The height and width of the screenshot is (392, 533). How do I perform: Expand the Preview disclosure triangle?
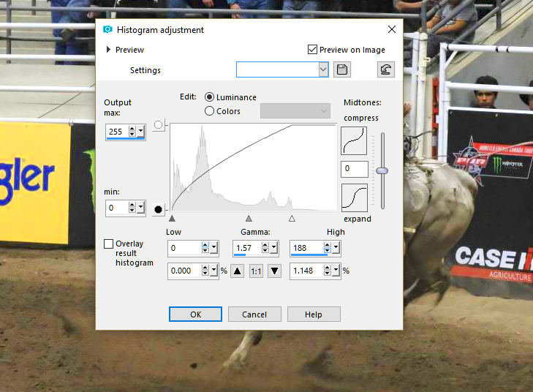coord(109,50)
